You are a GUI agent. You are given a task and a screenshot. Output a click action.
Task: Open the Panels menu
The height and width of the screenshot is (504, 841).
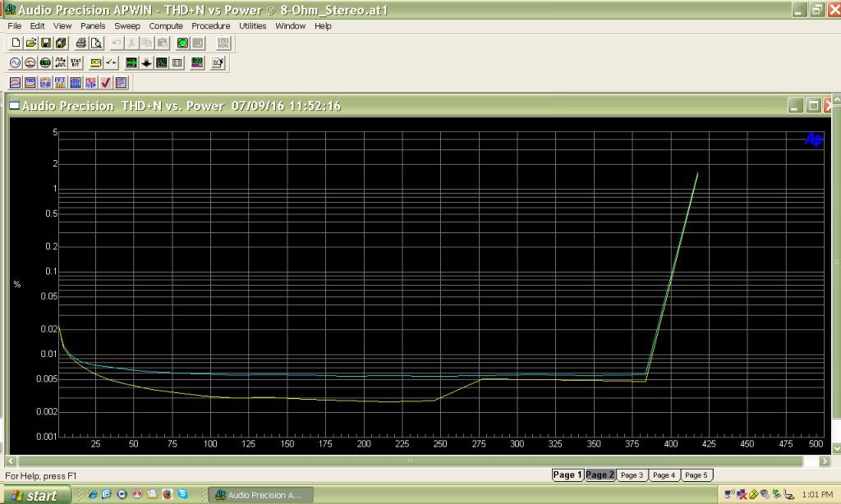click(x=93, y=25)
